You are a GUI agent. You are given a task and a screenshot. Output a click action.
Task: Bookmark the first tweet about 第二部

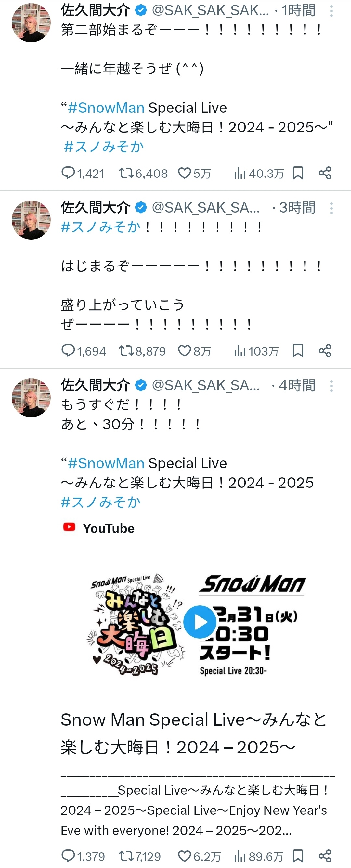[x=298, y=173]
